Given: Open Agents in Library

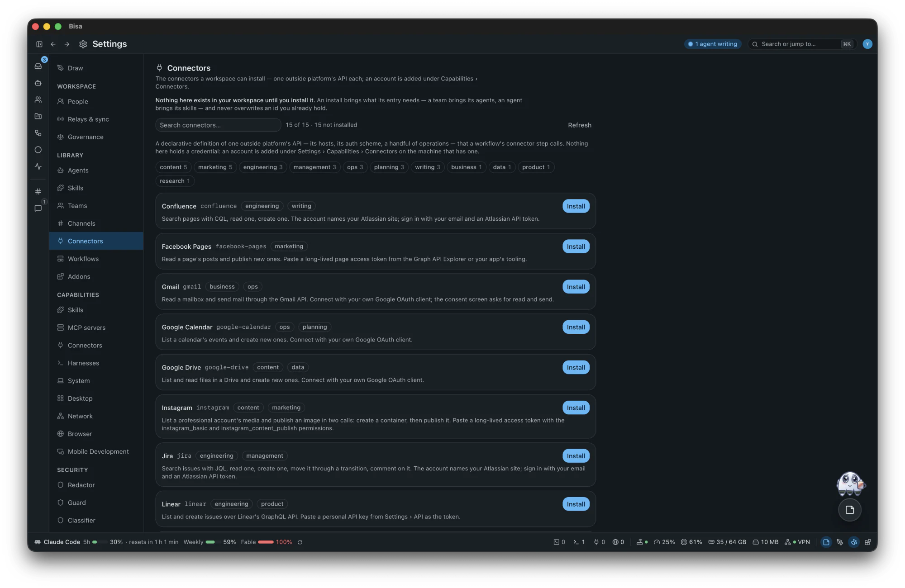Looking at the screenshot, I should click(96, 170).
